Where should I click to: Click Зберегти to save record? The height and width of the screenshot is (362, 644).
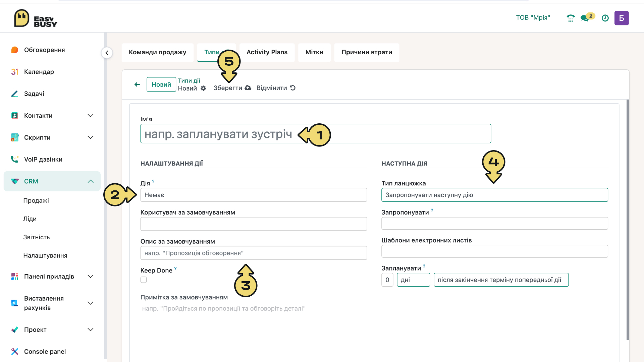[232, 88]
